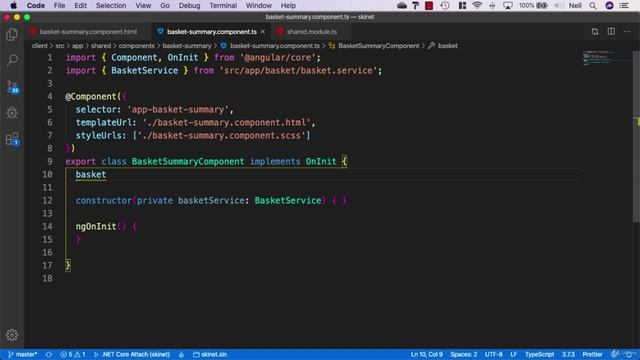The image size is (640, 360).
Task: Click 'shared' in breadcrumb path
Action: 101,46
